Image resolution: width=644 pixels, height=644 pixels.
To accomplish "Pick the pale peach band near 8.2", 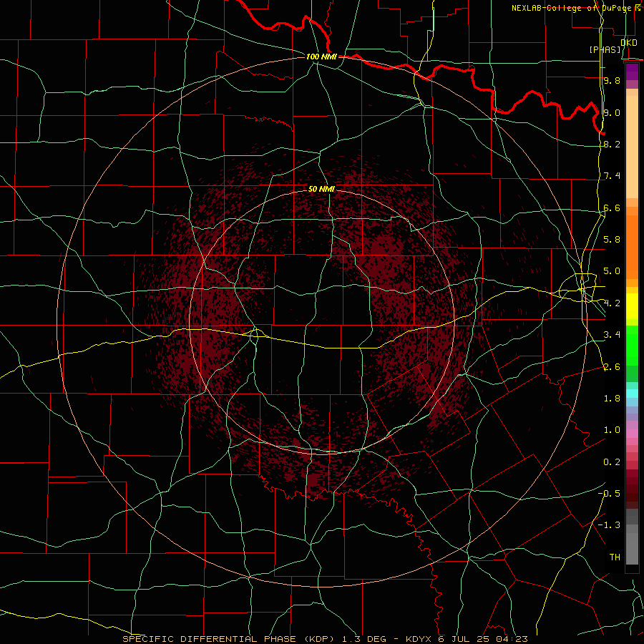I will coord(632,147).
